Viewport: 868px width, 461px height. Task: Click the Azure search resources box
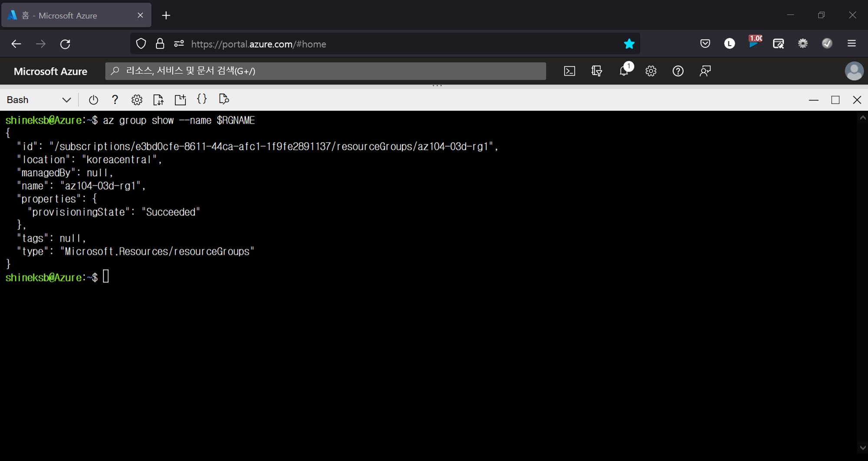click(325, 71)
